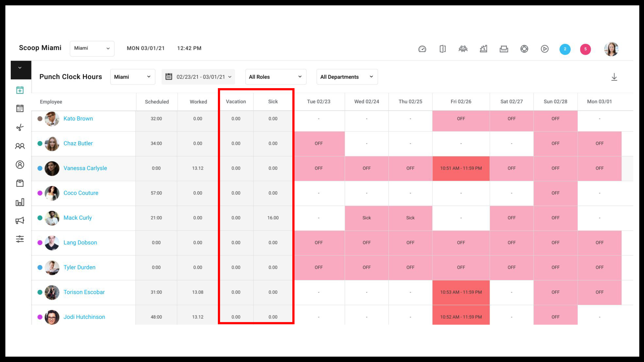Viewport: 644px width, 362px height.
Task: Open the sliders settings sidebar icon
Action: 20,239
